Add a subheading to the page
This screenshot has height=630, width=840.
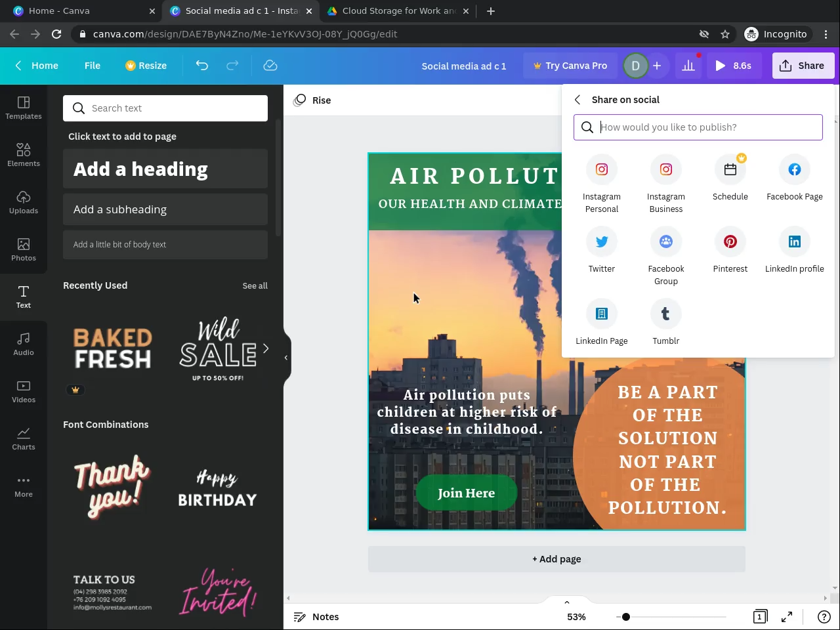165,209
